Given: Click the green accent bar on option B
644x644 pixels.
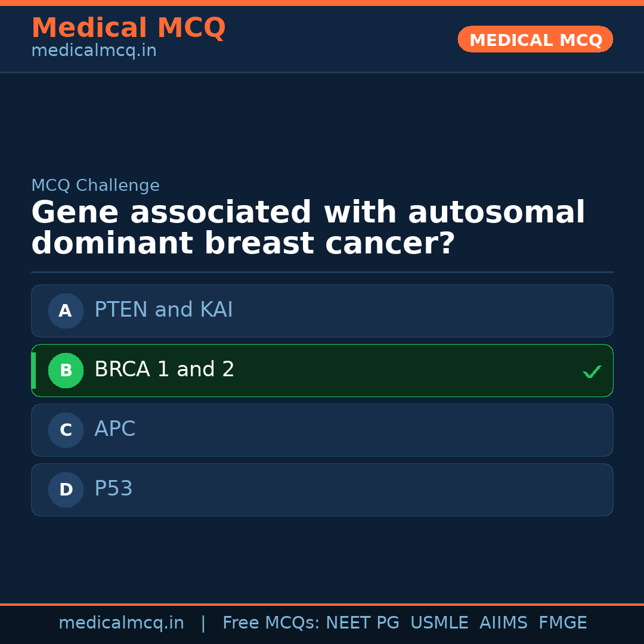Looking at the screenshot, I should tap(33, 370).
